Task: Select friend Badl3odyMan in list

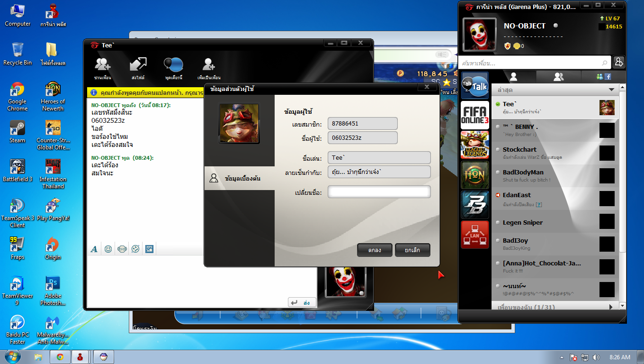Action: pos(555,176)
